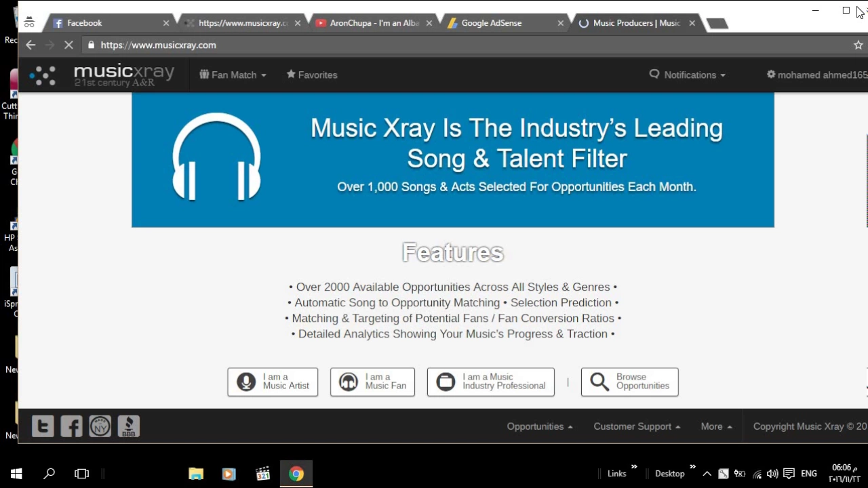Switch to the Google AdSense tab
The image size is (868, 488).
tap(506, 23)
